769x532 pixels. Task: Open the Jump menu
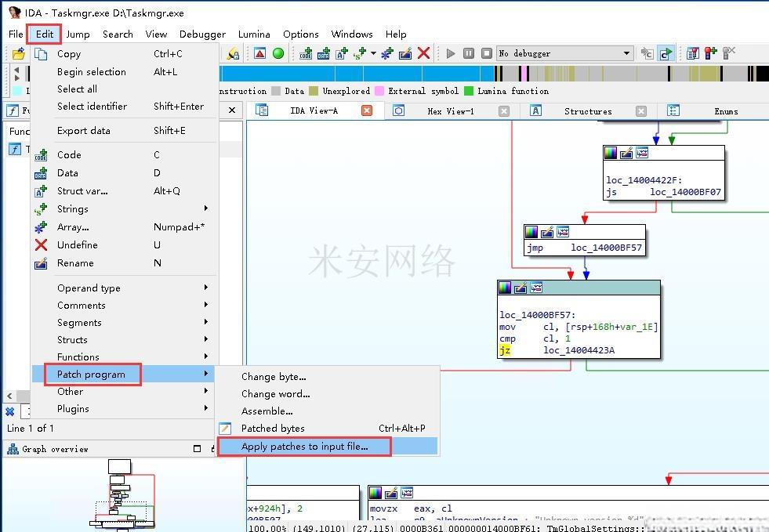click(78, 34)
